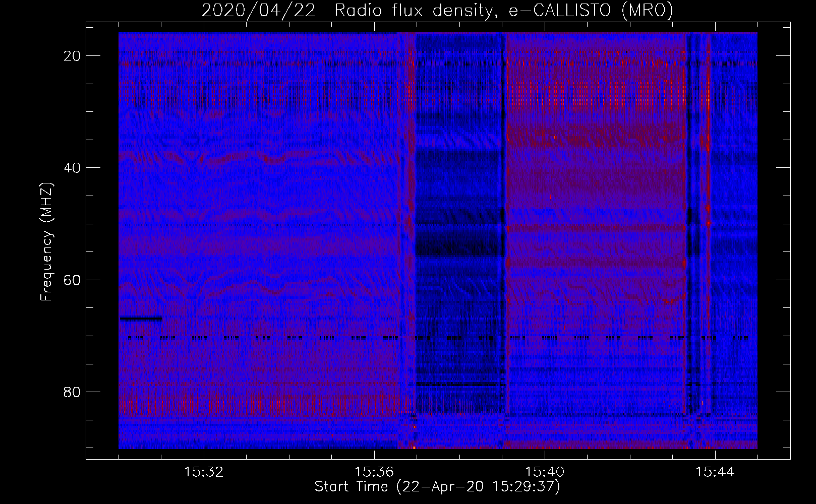Click the '15:36' time tick label

[374, 472]
